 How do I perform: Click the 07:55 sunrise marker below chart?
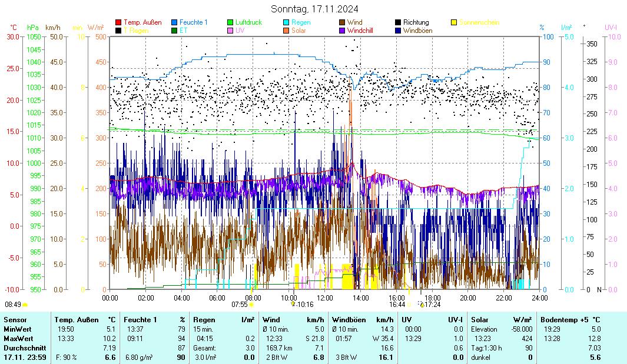click(243, 305)
